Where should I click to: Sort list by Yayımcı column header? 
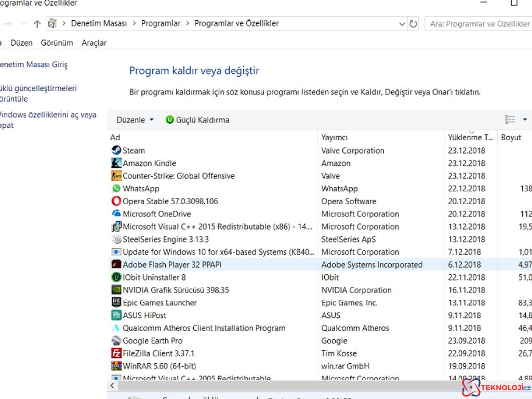pyautogui.click(x=334, y=138)
